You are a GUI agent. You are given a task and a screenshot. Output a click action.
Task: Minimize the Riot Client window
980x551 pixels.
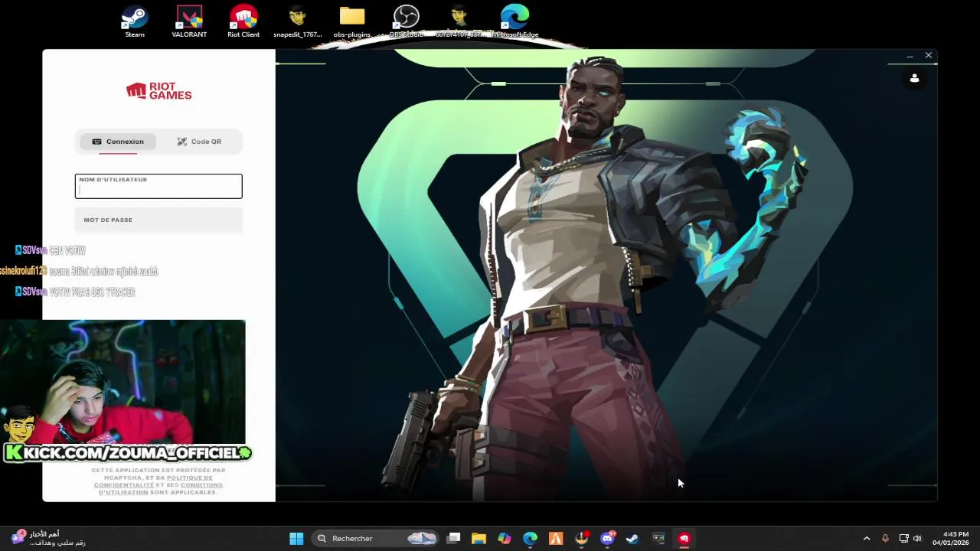(910, 56)
